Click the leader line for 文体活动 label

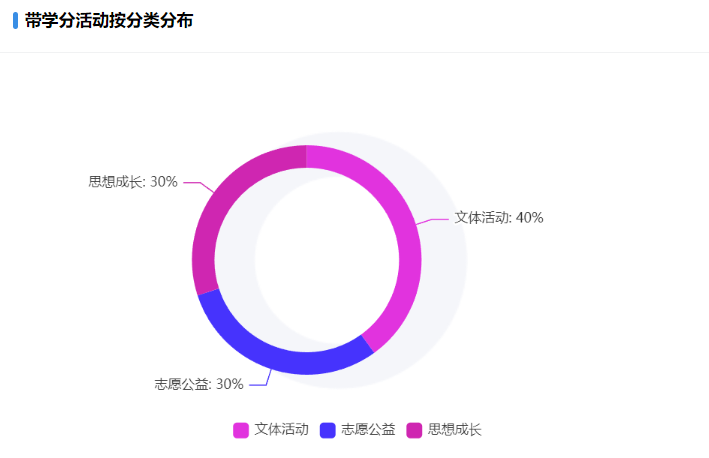click(432, 221)
